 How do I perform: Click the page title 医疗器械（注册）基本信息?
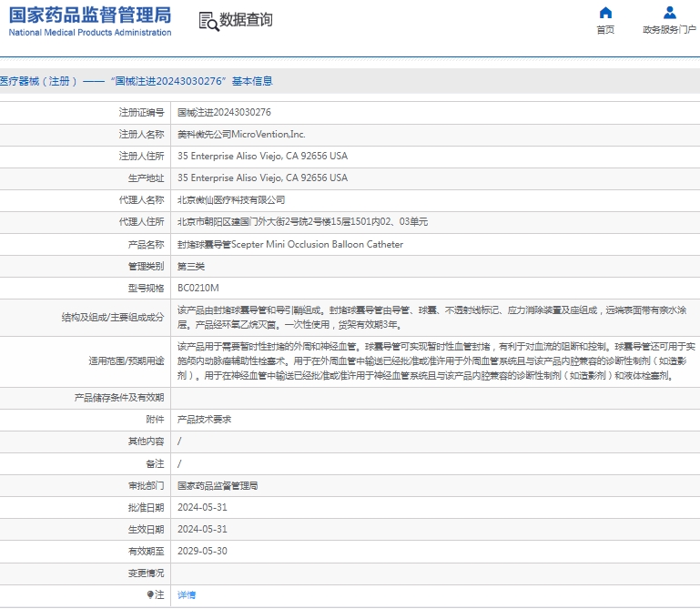[x=136, y=81]
